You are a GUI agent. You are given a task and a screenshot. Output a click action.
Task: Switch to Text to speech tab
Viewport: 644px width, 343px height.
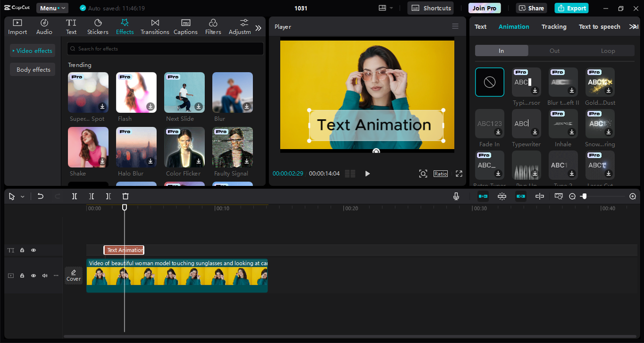(600, 27)
